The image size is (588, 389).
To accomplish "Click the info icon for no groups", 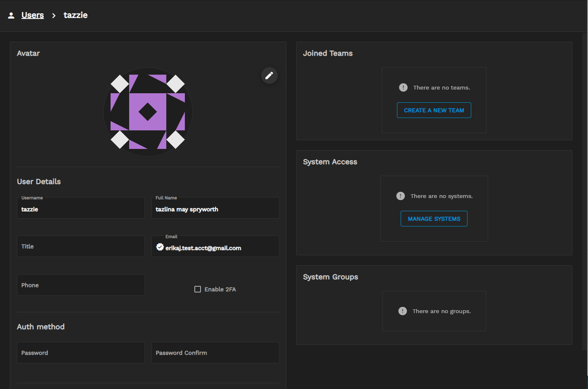I will 402,311.
